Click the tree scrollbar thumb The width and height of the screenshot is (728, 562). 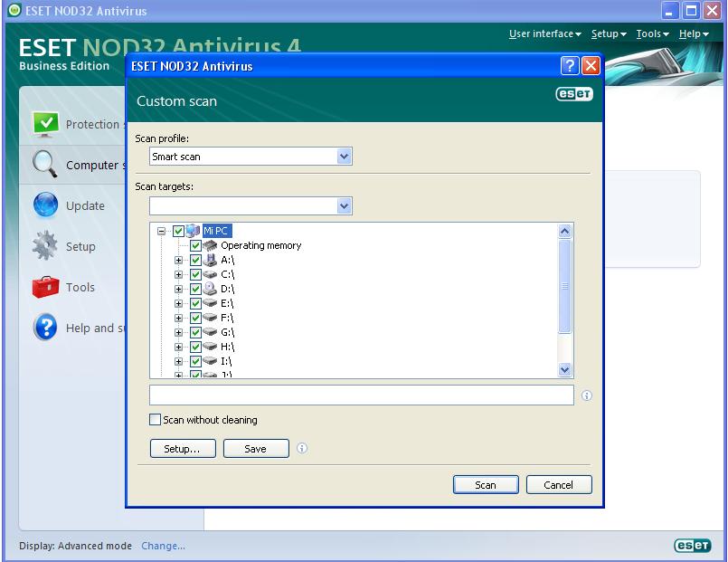tap(564, 286)
